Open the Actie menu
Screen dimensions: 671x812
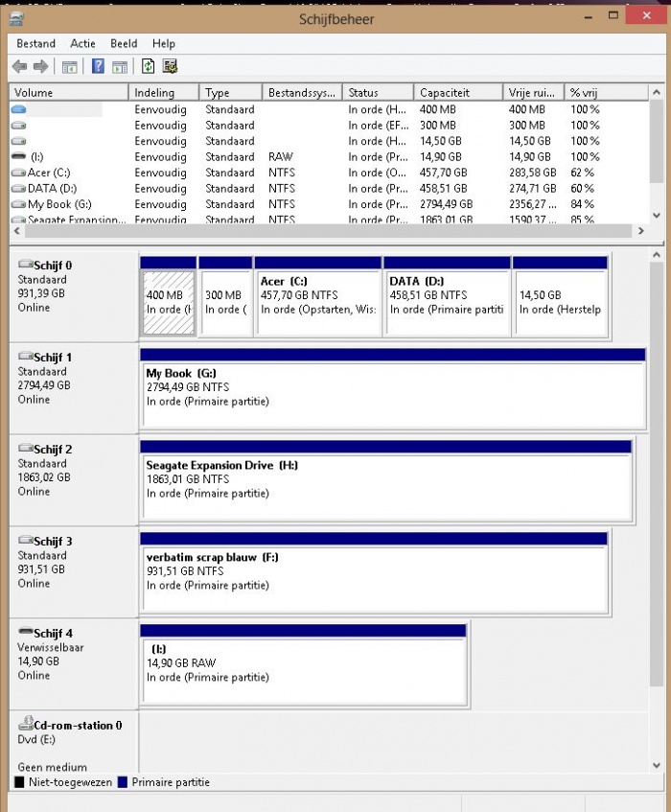[x=82, y=43]
